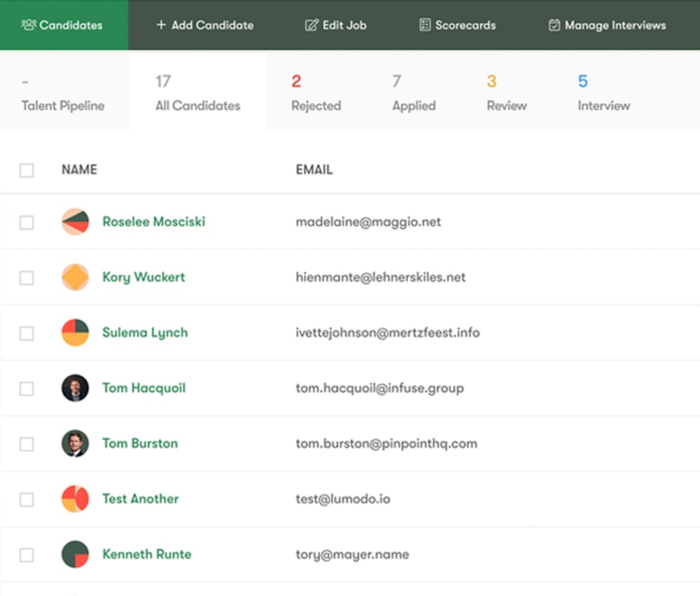
Task: Tick the select-all checkbox beside NAME
Action: coord(27,170)
